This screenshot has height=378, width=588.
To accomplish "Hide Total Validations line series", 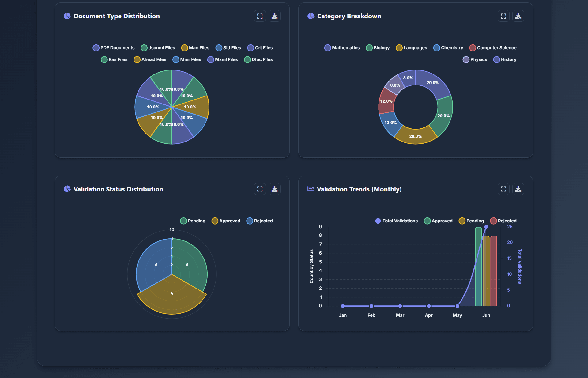I will 397,221.
